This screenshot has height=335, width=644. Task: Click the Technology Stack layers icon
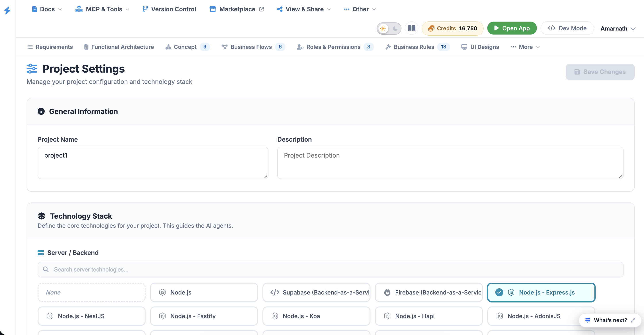point(42,216)
